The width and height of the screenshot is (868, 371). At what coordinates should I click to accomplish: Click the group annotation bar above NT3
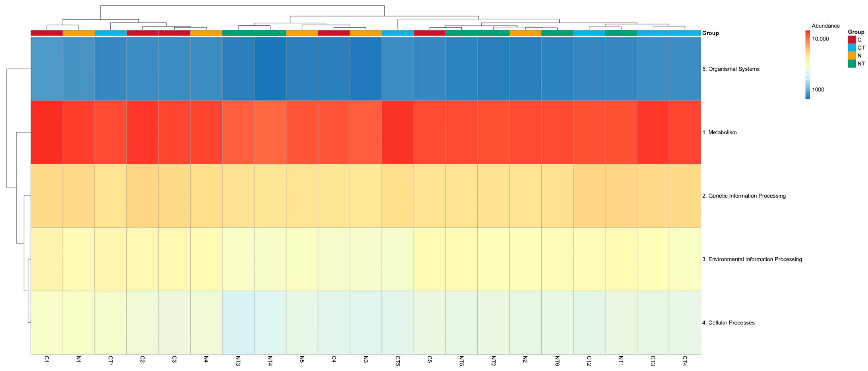[238, 33]
